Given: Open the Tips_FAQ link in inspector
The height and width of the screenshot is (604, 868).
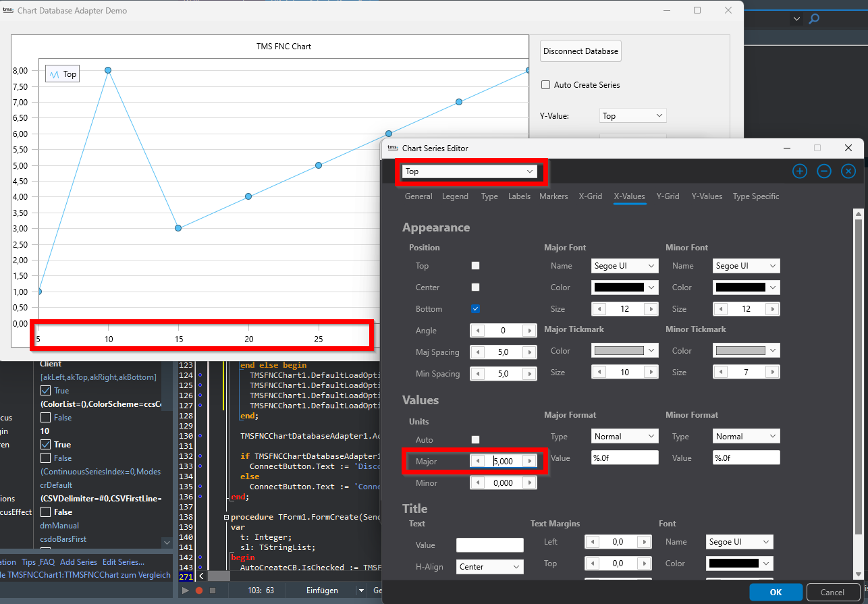Looking at the screenshot, I should tap(38, 562).
